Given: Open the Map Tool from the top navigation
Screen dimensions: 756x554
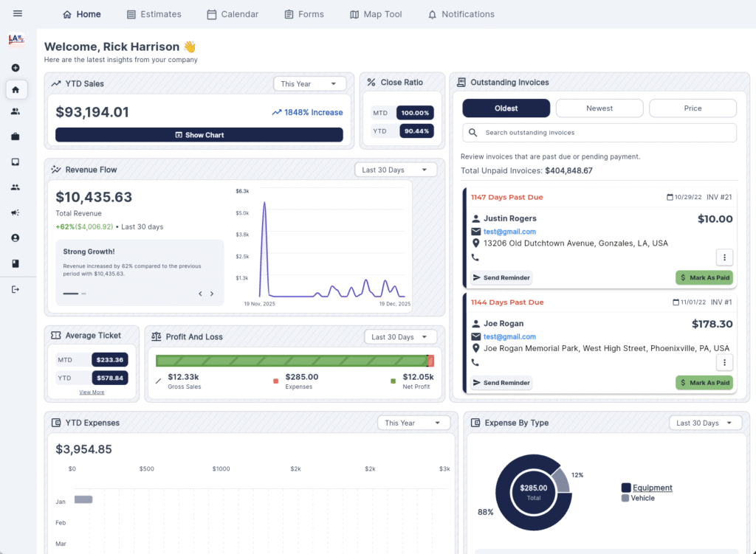Looking at the screenshot, I should pyautogui.click(x=375, y=14).
